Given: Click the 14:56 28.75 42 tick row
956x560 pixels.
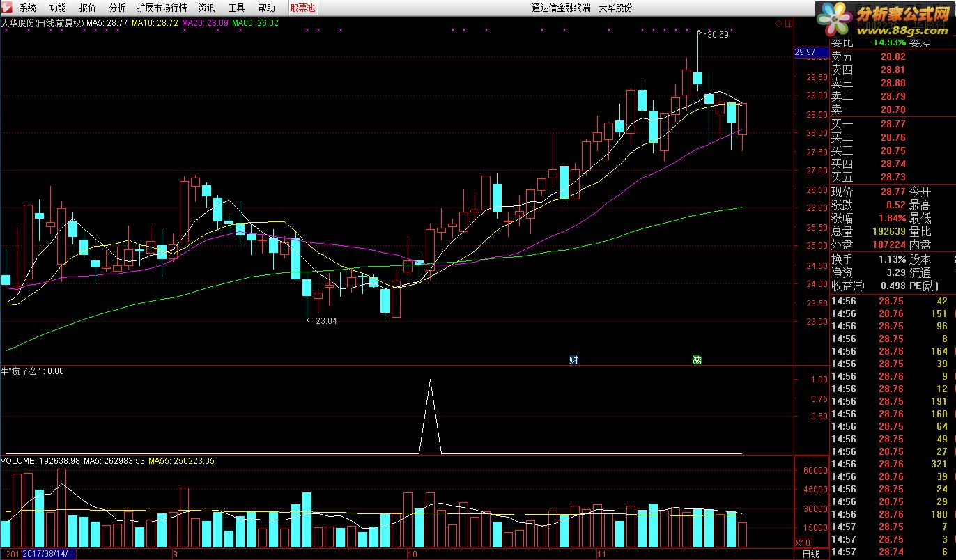Looking at the screenshot, I should pos(893,301).
